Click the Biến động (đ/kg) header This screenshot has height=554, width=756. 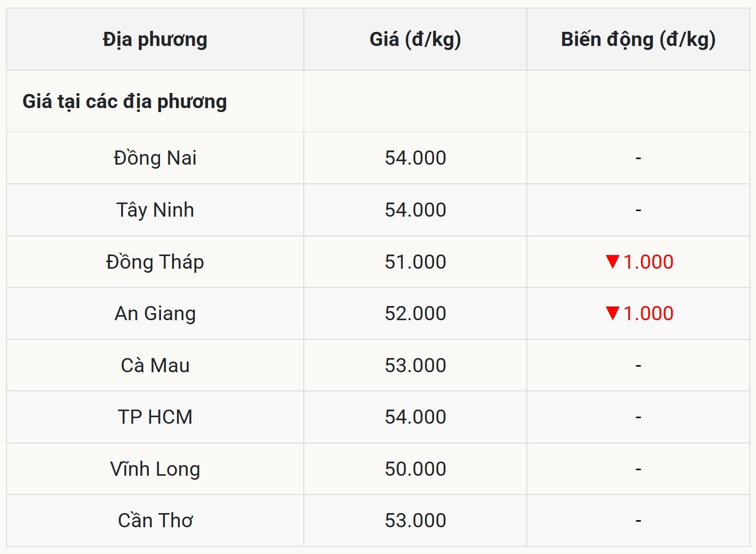pos(638,39)
